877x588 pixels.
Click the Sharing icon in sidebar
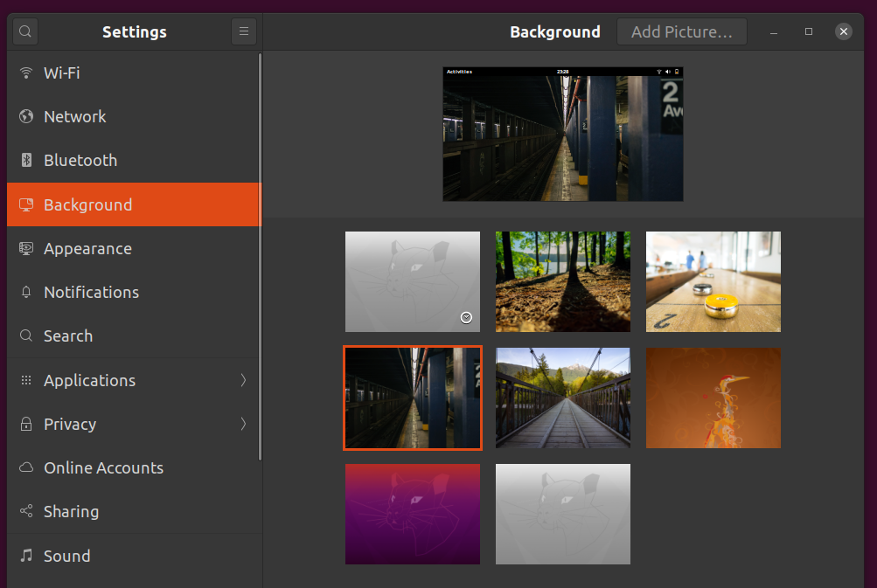tap(26, 511)
